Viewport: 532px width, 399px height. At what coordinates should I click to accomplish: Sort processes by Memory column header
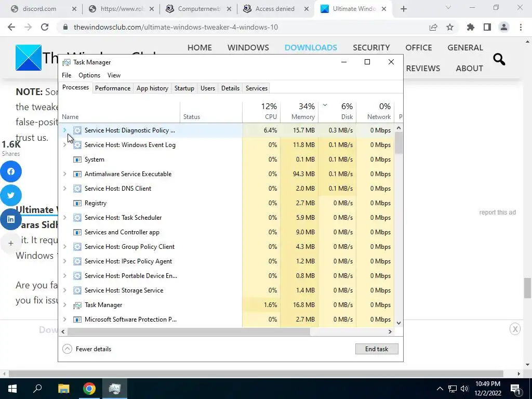(x=299, y=111)
